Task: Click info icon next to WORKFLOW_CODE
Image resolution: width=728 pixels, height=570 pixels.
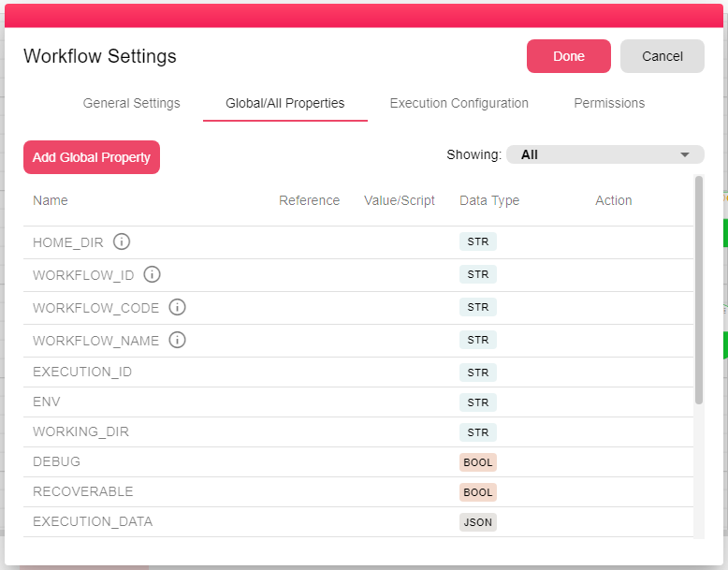Action: (177, 307)
